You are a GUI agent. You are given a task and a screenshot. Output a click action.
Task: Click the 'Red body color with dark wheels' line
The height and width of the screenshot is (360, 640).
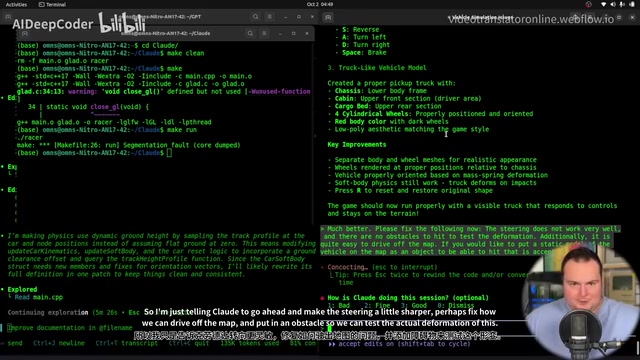391,122
